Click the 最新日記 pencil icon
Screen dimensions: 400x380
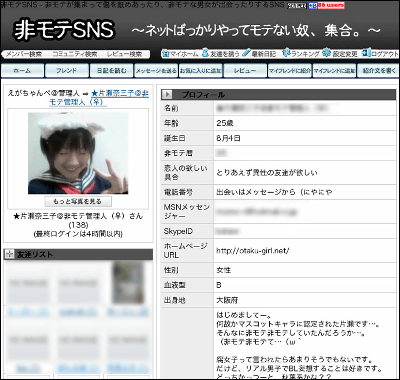pos(246,53)
